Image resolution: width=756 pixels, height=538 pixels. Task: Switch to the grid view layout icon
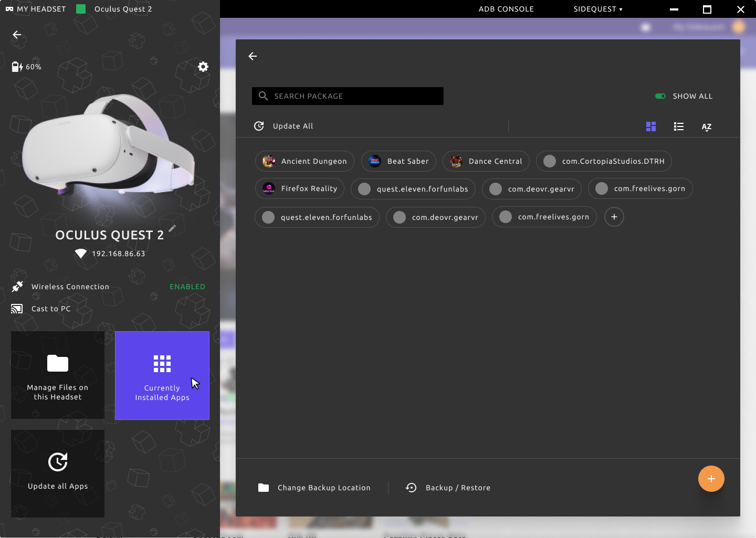(651, 126)
